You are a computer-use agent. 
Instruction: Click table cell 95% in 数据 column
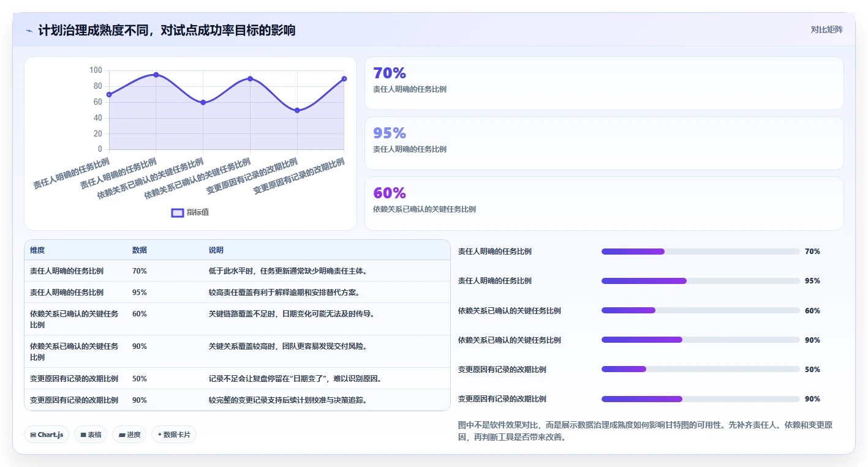pyautogui.click(x=140, y=292)
